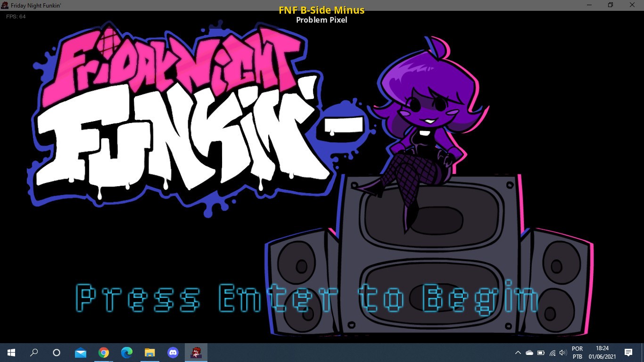
Task: Switch to Google Chrome in taskbar
Action: point(104,353)
